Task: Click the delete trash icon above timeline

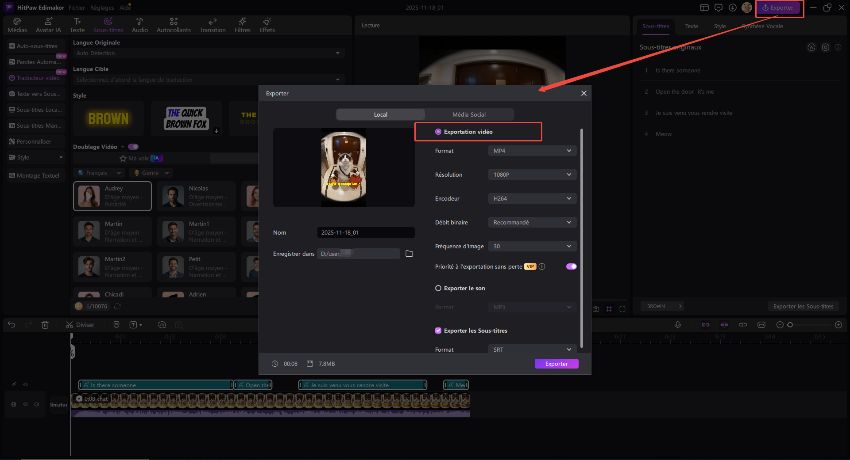Action: [x=45, y=325]
